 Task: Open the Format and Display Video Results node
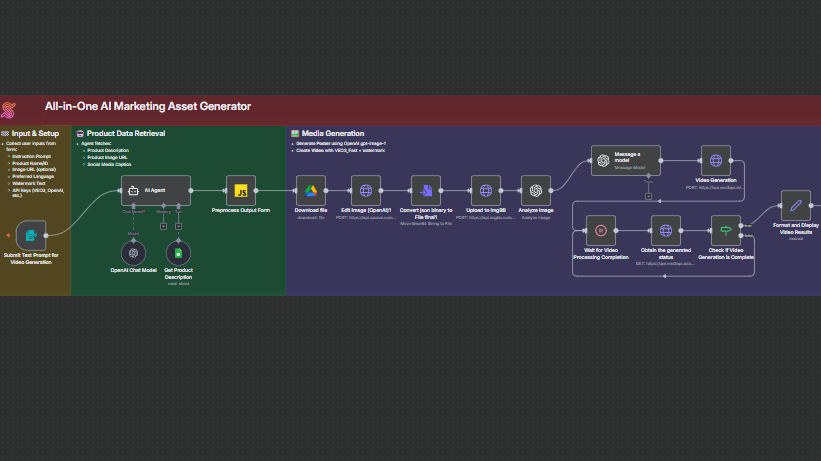796,205
